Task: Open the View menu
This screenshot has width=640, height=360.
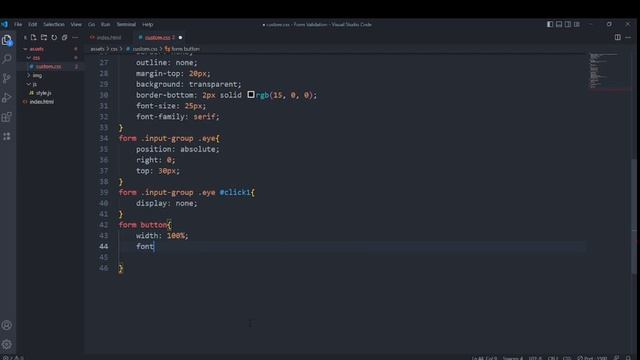Action: 76,24
